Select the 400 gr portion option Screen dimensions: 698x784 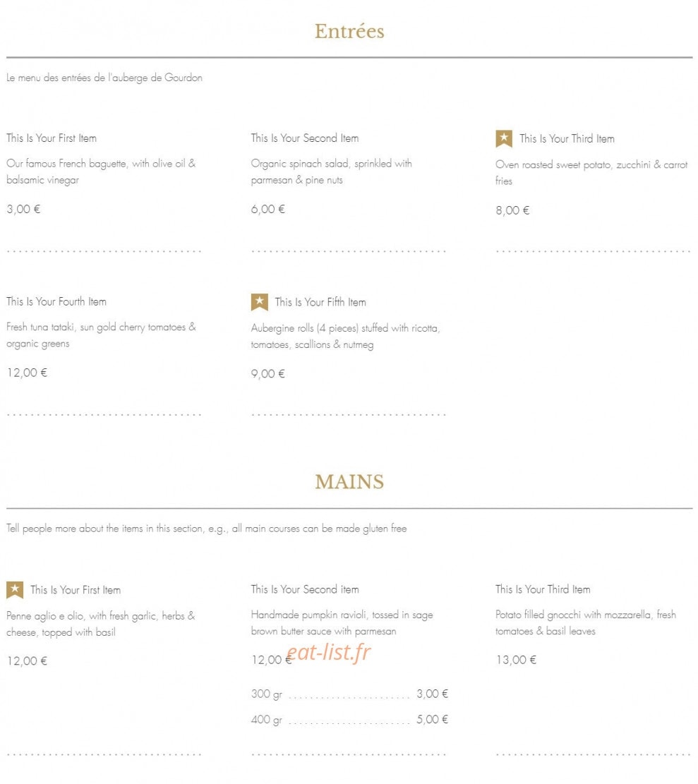coord(349,720)
